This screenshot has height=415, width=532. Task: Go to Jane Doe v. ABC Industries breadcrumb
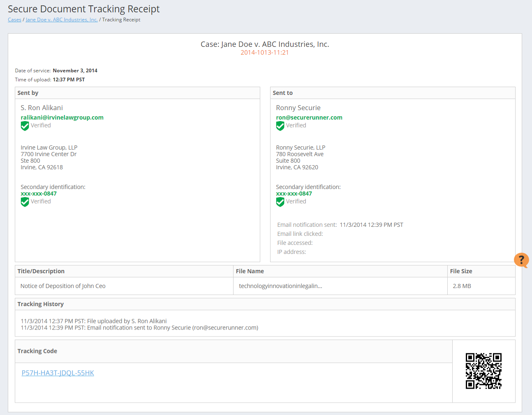pos(62,20)
